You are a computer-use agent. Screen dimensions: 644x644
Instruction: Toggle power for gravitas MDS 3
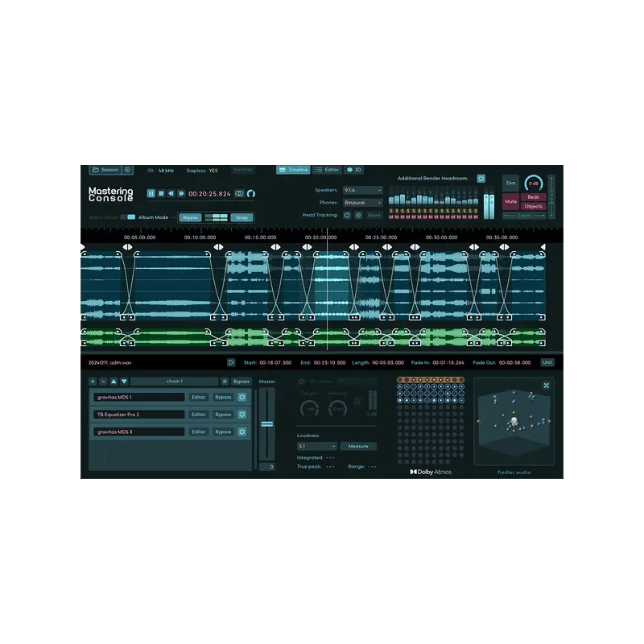242,431
